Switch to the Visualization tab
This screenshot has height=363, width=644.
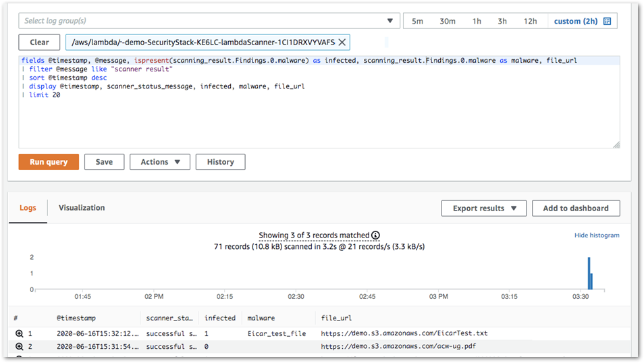click(x=82, y=208)
